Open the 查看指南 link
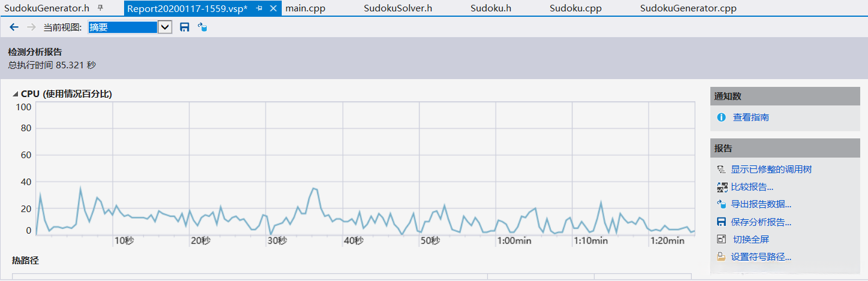Screen dimensions: 868x281 click(x=751, y=117)
